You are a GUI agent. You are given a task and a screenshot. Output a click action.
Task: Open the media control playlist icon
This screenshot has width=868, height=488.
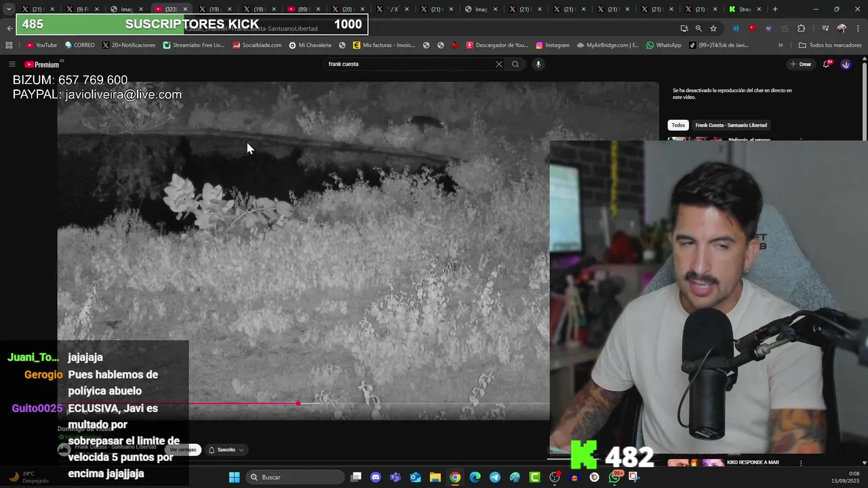825,28
